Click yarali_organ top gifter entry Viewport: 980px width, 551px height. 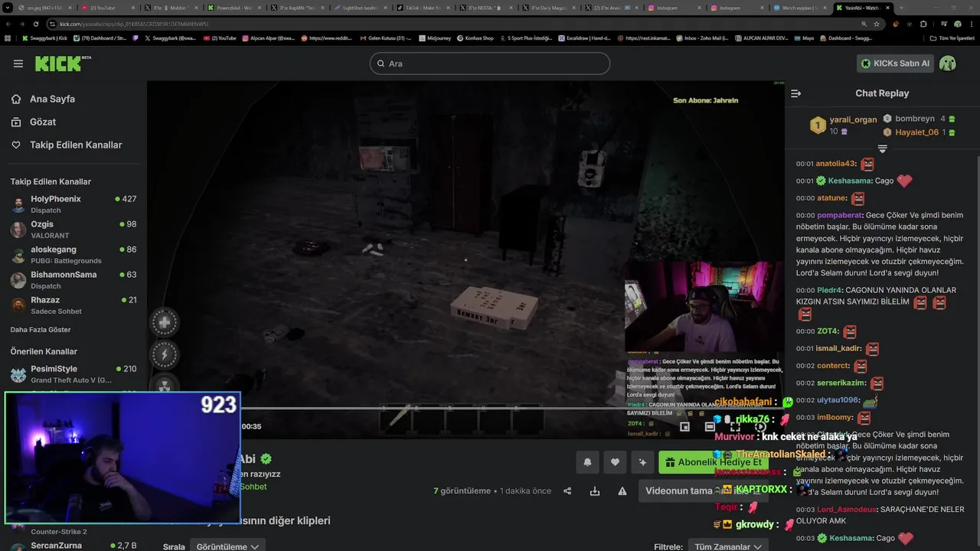click(844, 125)
